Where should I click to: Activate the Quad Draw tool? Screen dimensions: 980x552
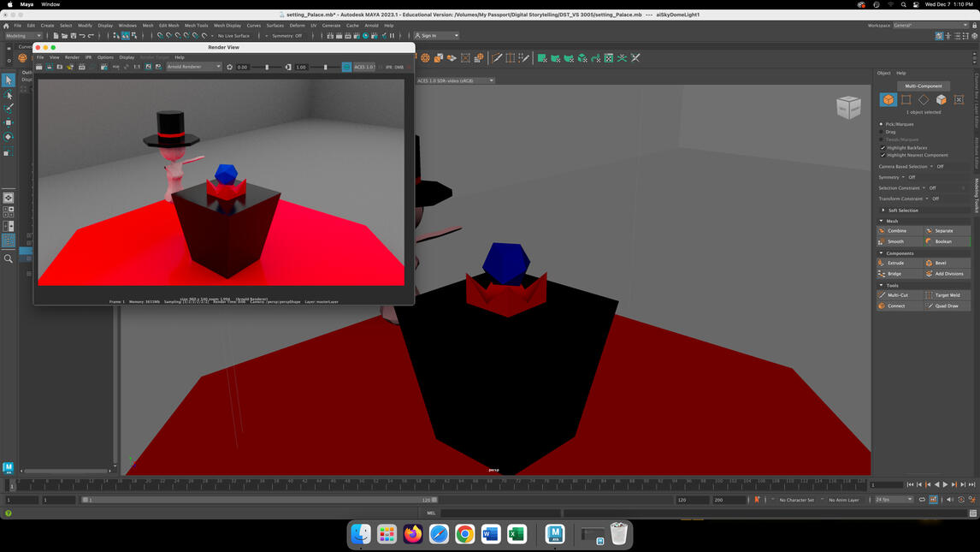[x=948, y=306]
